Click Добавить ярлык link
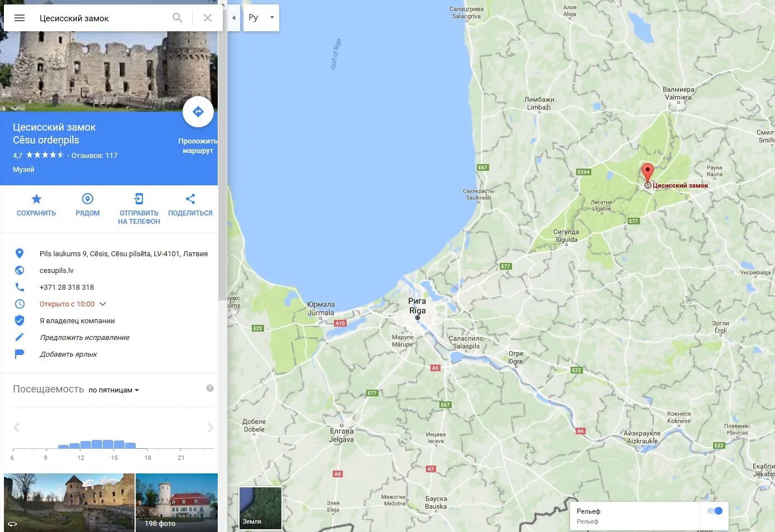This screenshot has height=532, width=775. [68, 354]
